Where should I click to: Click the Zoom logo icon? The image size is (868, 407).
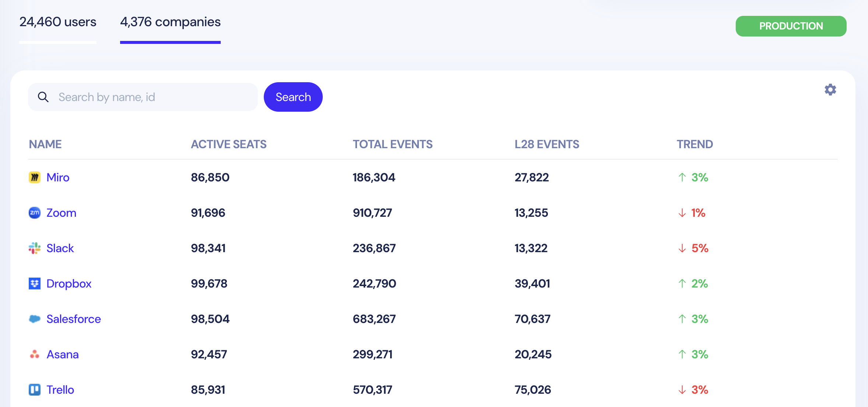click(34, 213)
